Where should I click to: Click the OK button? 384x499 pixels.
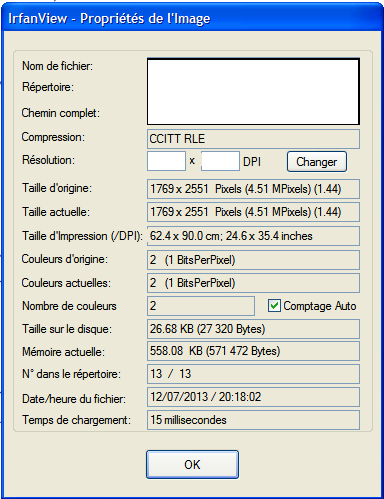pos(192,464)
